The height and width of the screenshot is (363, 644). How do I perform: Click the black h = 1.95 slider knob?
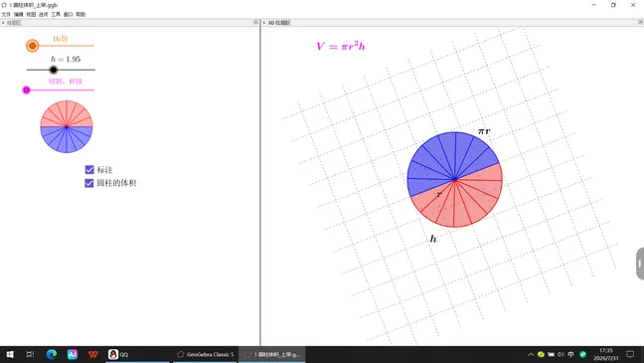[x=54, y=70]
